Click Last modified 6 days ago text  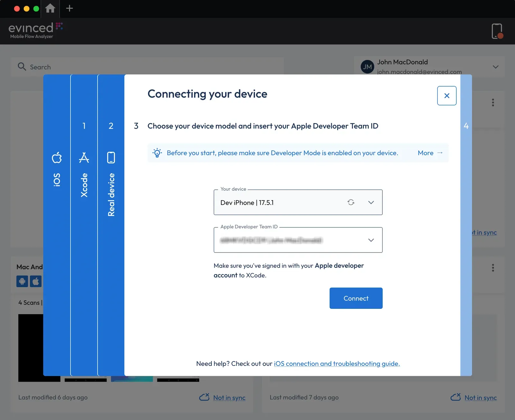tap(53, 397)
